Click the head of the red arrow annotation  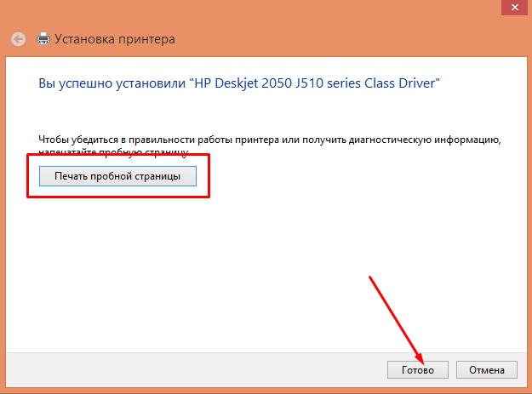419,357
